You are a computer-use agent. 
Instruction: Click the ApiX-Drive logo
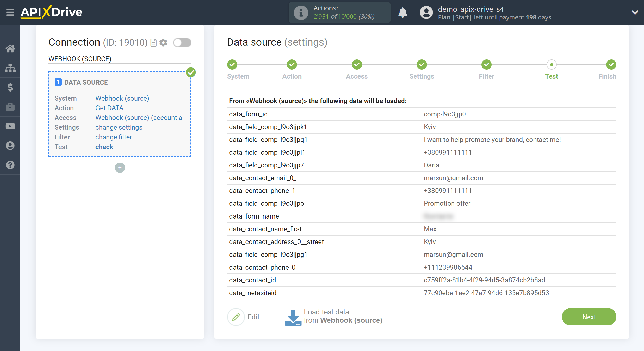(x=52, y=12)
